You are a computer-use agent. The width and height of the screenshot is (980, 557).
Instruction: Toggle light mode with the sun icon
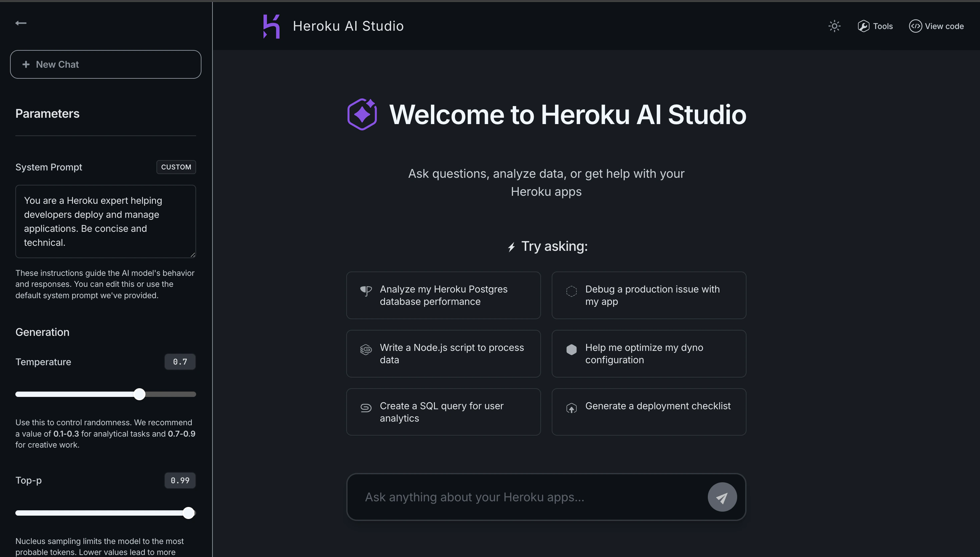pos(834,26)
